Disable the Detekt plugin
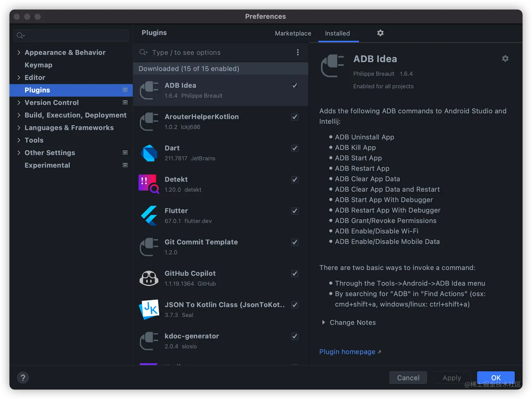 (x=295, y=179)
